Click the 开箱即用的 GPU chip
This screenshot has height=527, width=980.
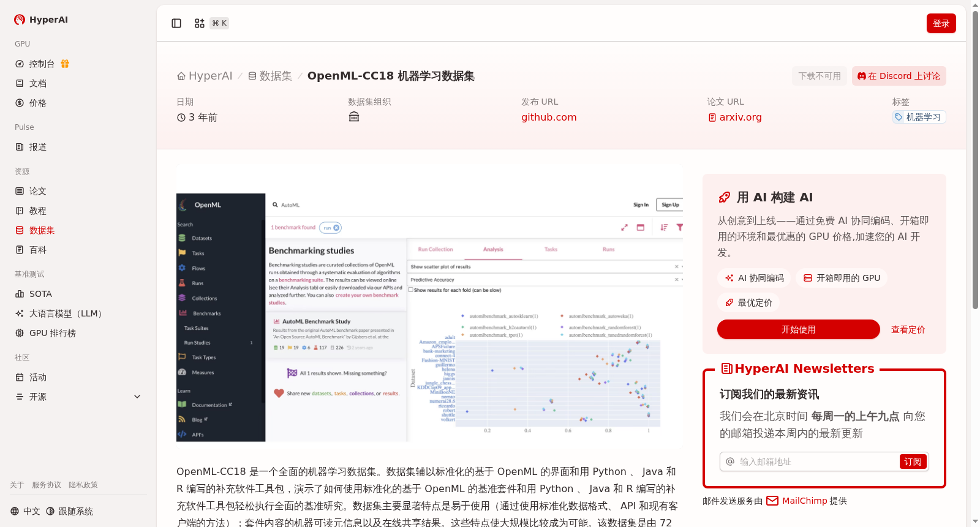842,278
